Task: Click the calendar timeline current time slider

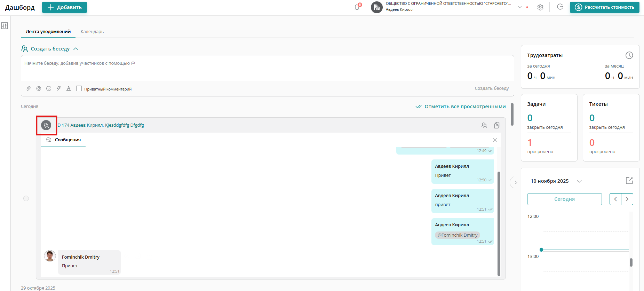Action: (x=541, y=250)
